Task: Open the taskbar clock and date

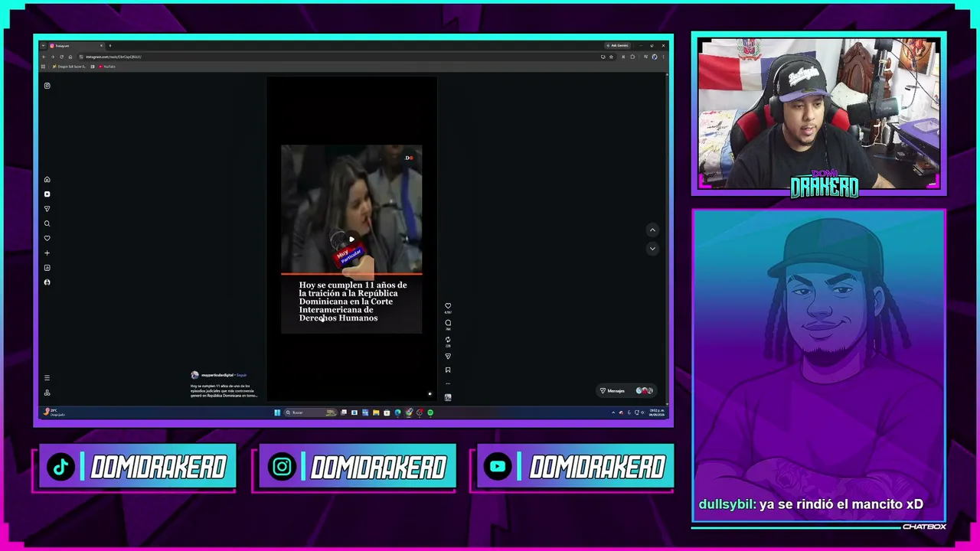Action: coord(656,412)
